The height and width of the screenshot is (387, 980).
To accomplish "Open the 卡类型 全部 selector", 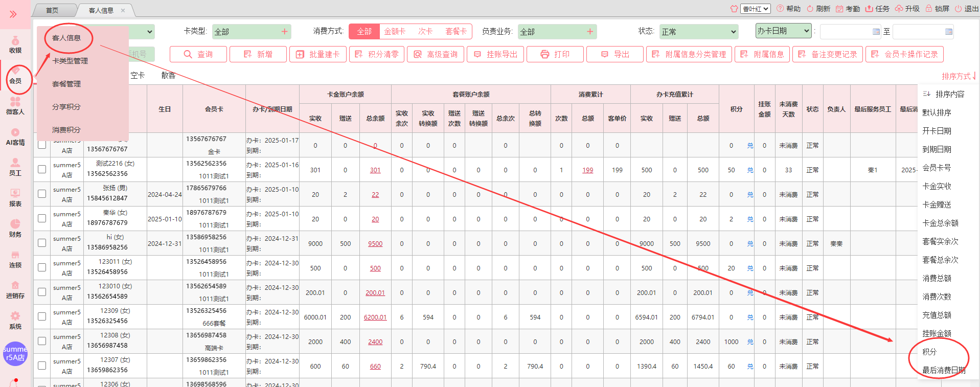I will 251,32.
